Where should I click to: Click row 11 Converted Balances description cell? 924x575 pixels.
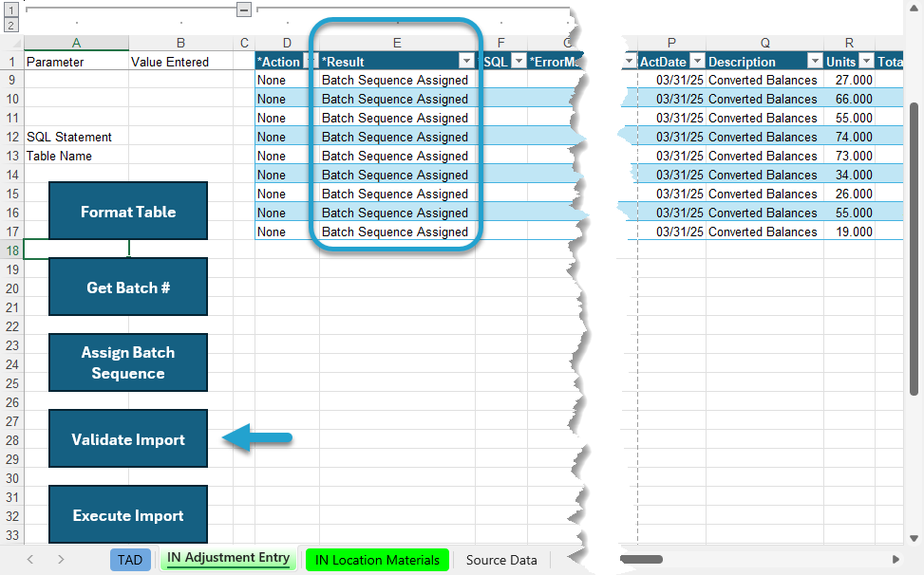point(764,118)
